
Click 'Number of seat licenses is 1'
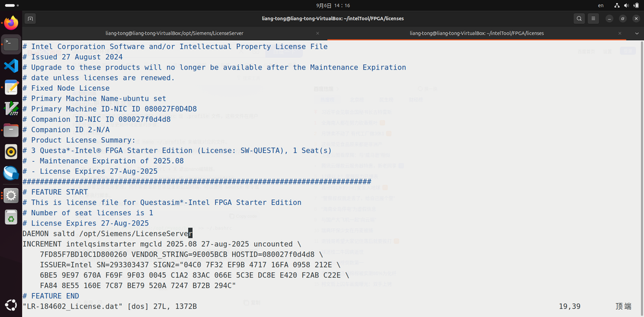tap(88, 213)
